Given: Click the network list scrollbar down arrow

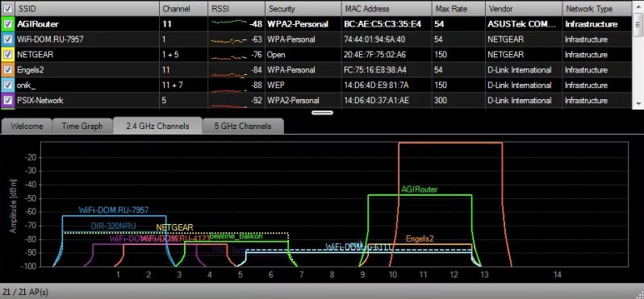Looking at the screenshot, I should click(x=638, y=104).
